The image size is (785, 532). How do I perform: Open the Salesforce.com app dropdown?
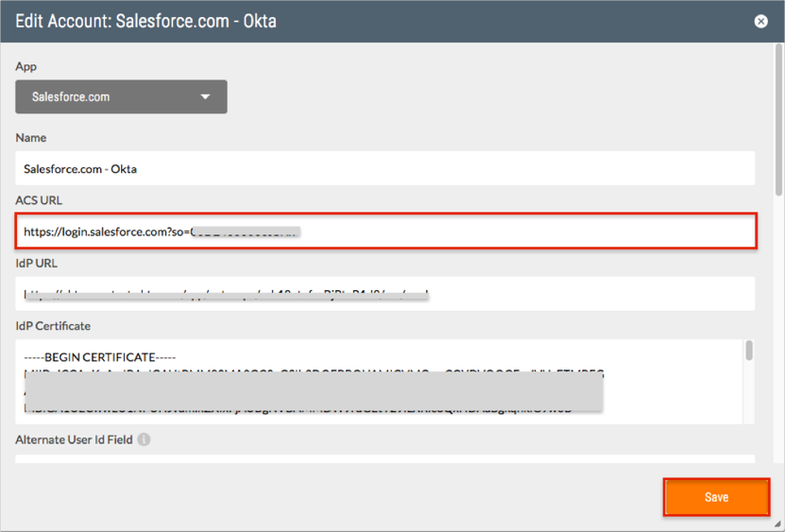coord(121,96)
